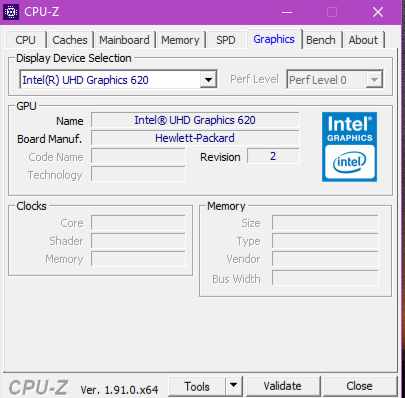Viewport: 405px width, 398px height.
Task: Open the Tools dropdown arrow
Action: pyautogui.click(x=234, y=386)
